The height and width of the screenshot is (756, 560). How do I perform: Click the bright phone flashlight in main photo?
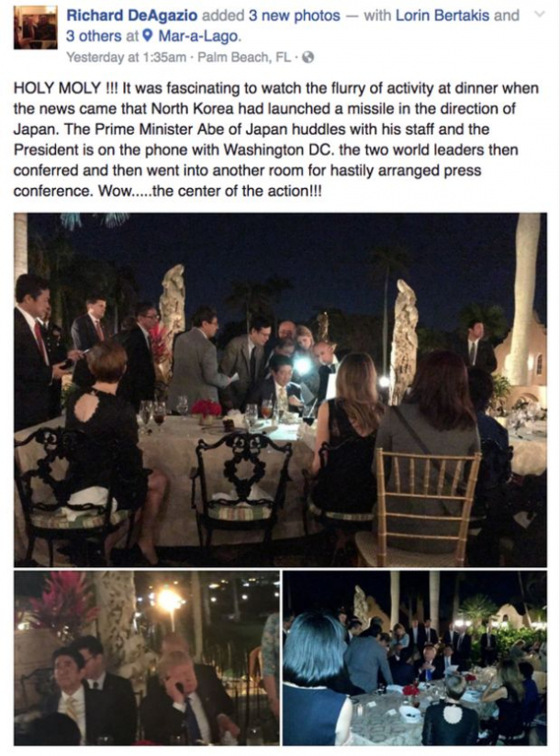coord(303,366)
